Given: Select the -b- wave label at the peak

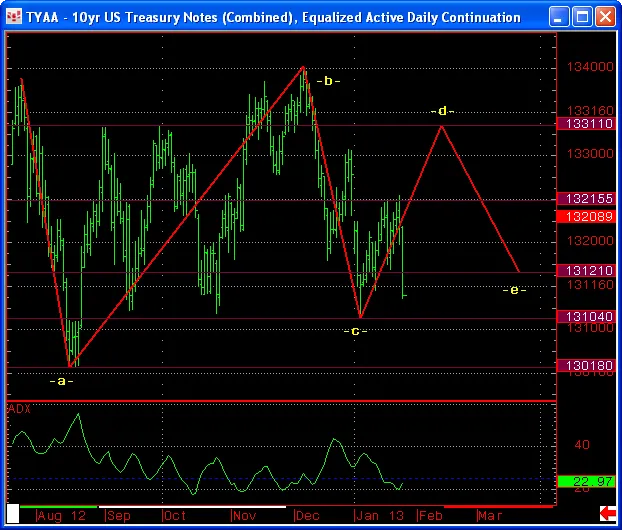Looking at the screenshot, I should [x=328, y=80].
